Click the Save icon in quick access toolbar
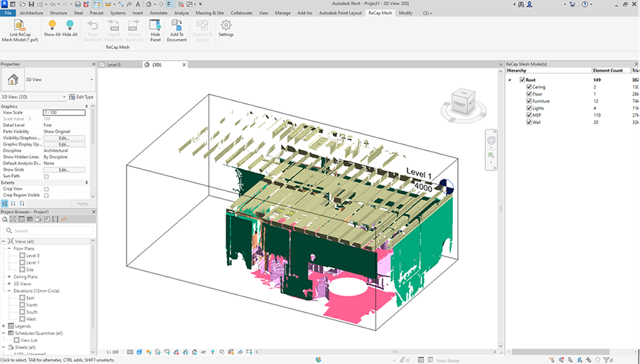This screenshot has height=364, width=640. (31, 4)
